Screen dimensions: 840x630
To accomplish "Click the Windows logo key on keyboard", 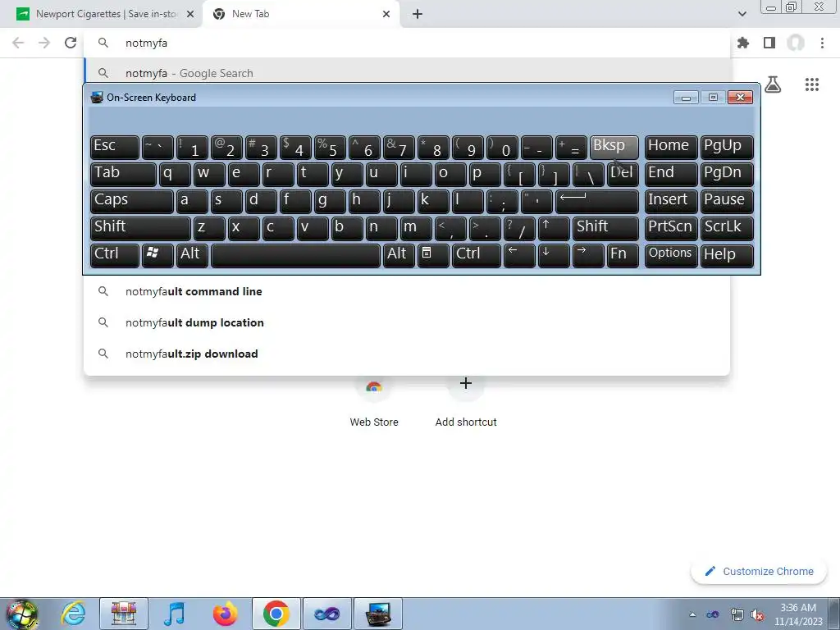I will point(157,255).
